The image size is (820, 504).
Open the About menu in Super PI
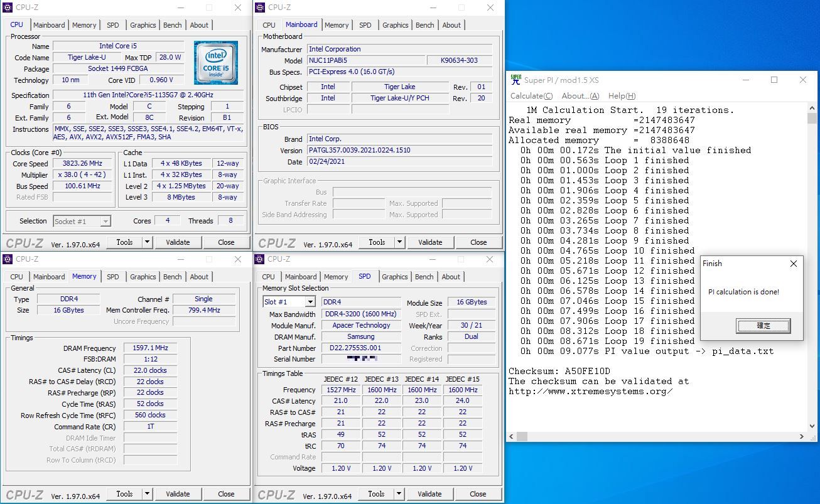(580, 96)
